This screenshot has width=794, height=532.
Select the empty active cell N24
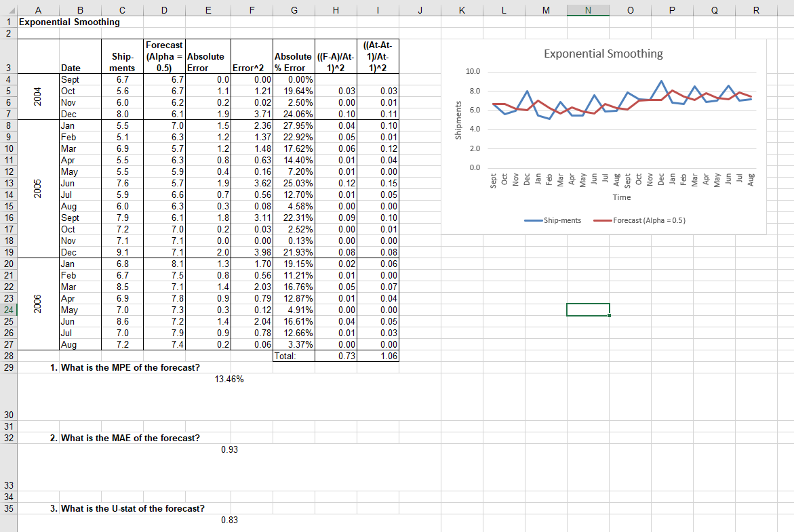[x=588, y=310]
